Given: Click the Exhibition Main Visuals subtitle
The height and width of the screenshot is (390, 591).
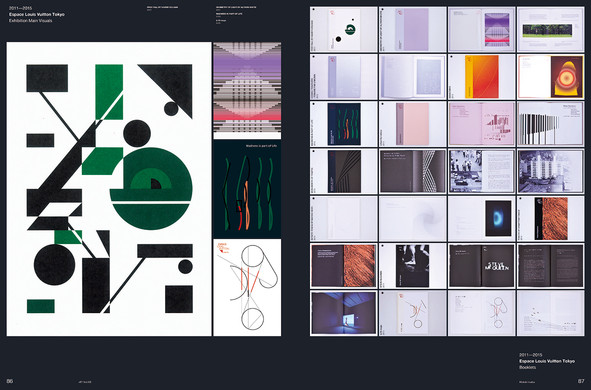Looking at the screenshot, I should pyautogui.click(x=31, y=21).
